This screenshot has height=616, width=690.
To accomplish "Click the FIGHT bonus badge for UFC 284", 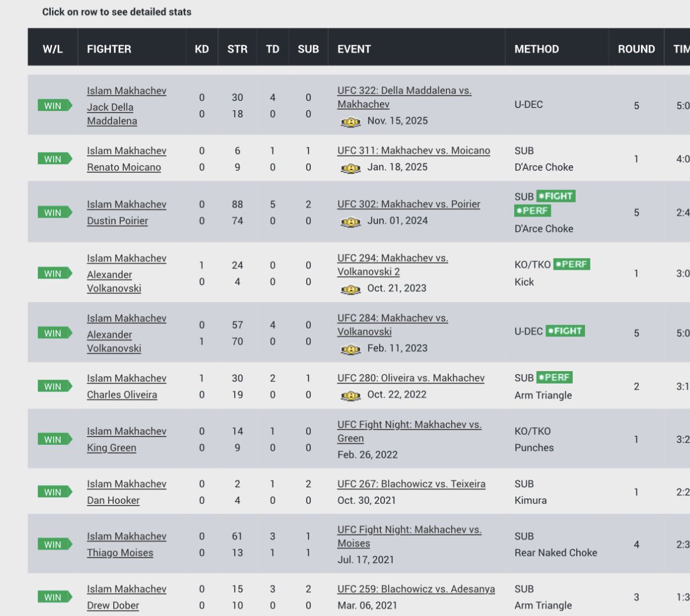I will [565, 330].
